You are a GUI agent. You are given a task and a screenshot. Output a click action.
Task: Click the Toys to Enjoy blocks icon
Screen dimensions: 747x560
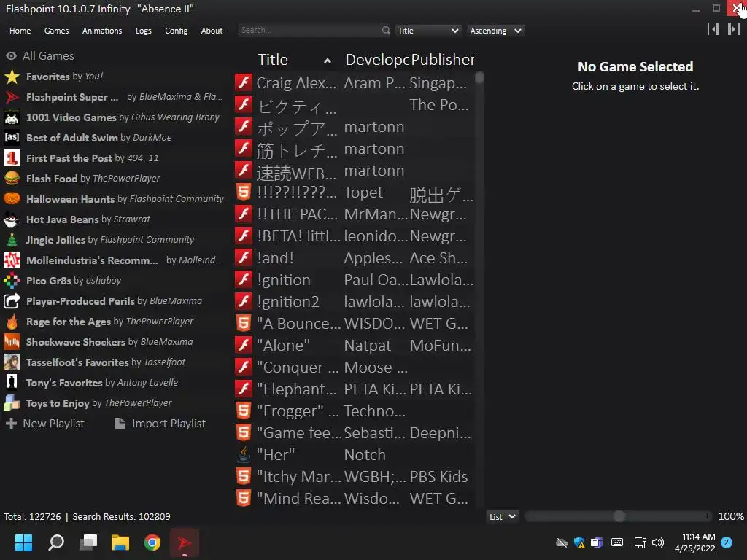pyautogui.click(x=12, y=403)
